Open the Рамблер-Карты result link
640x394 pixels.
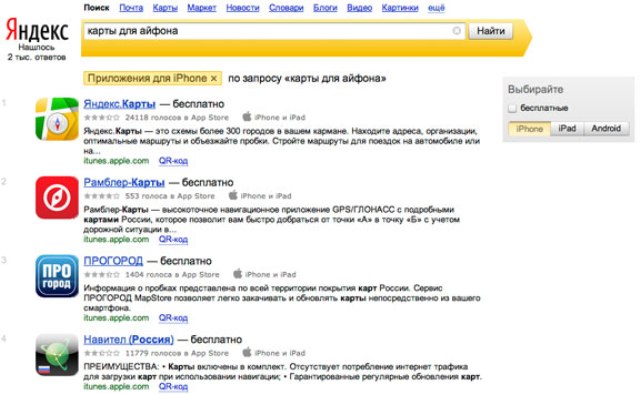coord(124,182)
